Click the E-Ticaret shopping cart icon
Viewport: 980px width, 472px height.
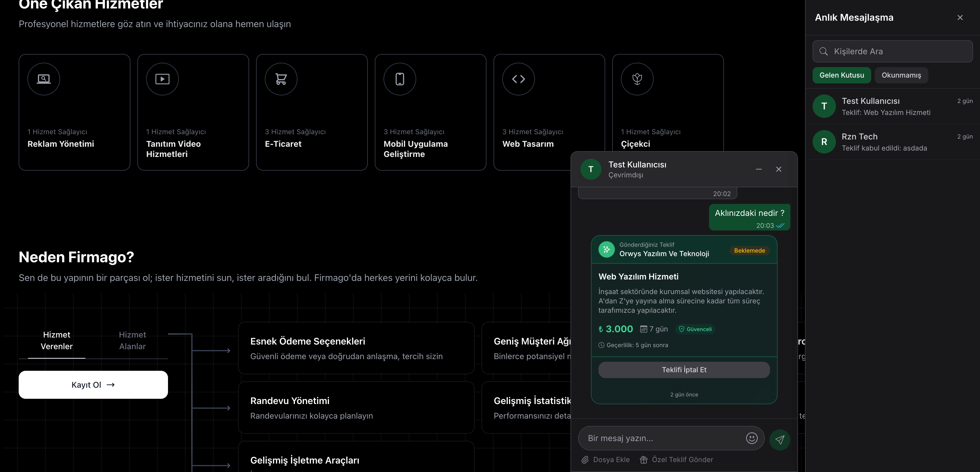coord(281,79)
